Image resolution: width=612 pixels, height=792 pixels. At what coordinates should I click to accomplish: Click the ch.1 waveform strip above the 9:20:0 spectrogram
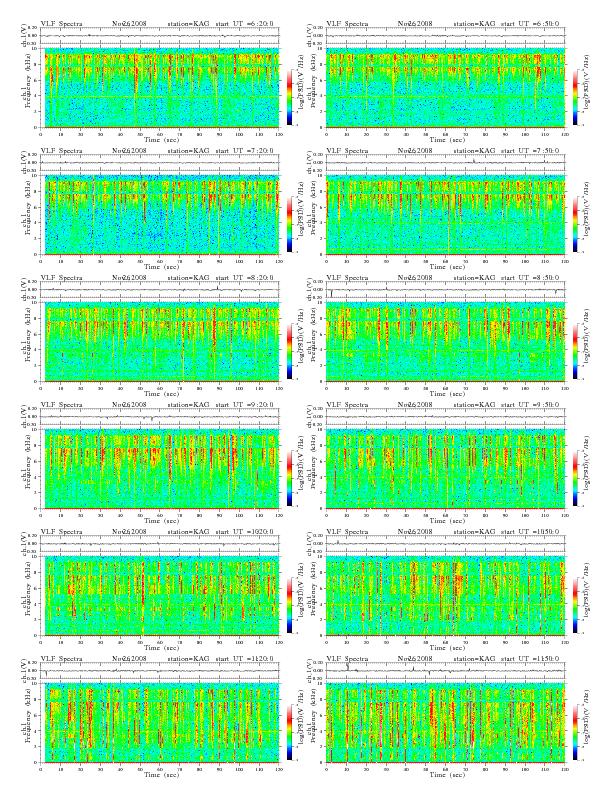160,417
